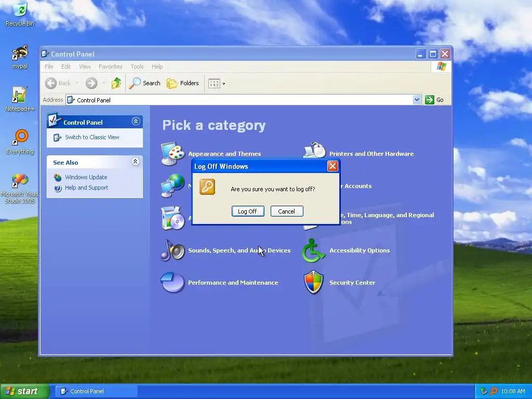Open the View menu
This screenshot has width=532, height=399.
click(85, 66)
